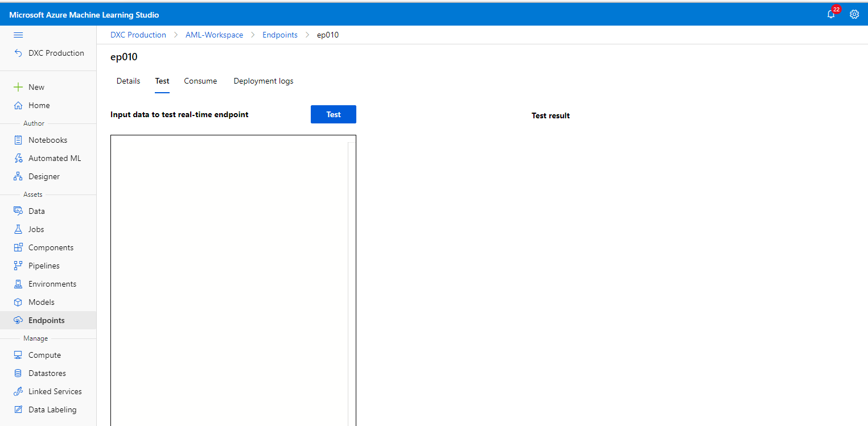View the Deployment logs tab

(x=264, y=81)
